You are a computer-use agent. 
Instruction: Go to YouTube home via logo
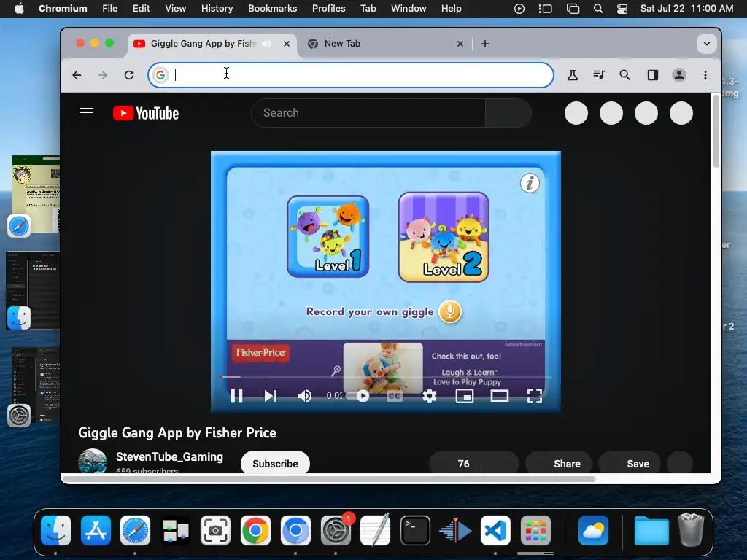point(146,113)
